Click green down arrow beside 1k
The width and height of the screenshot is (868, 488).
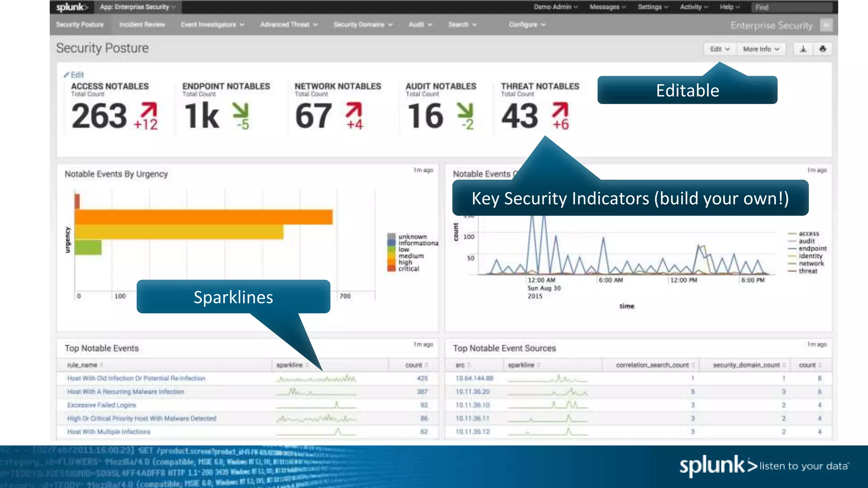coord(241,110)
